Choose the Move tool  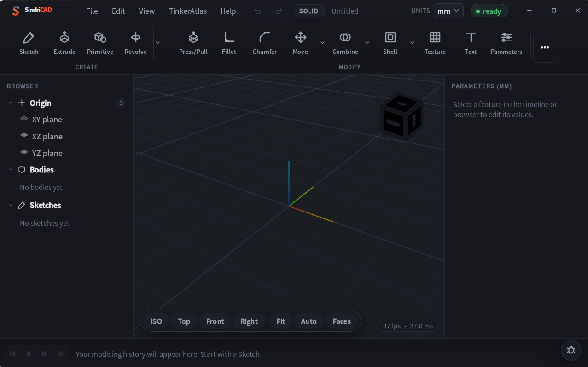(300, 44)
